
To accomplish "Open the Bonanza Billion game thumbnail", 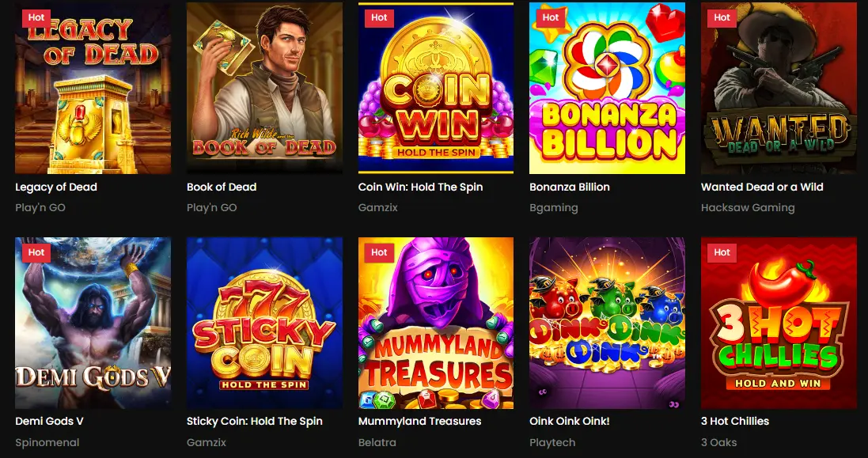I will (x=607, y=88).
